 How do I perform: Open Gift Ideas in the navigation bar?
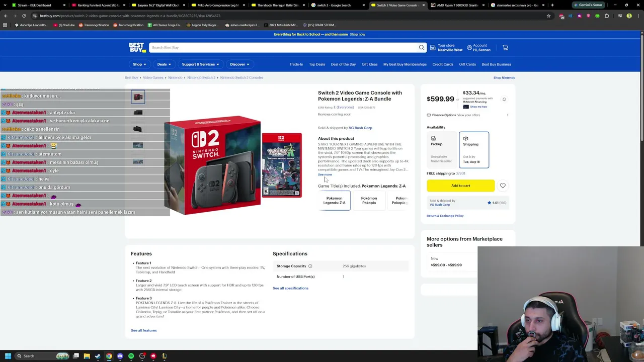(369, 64)
